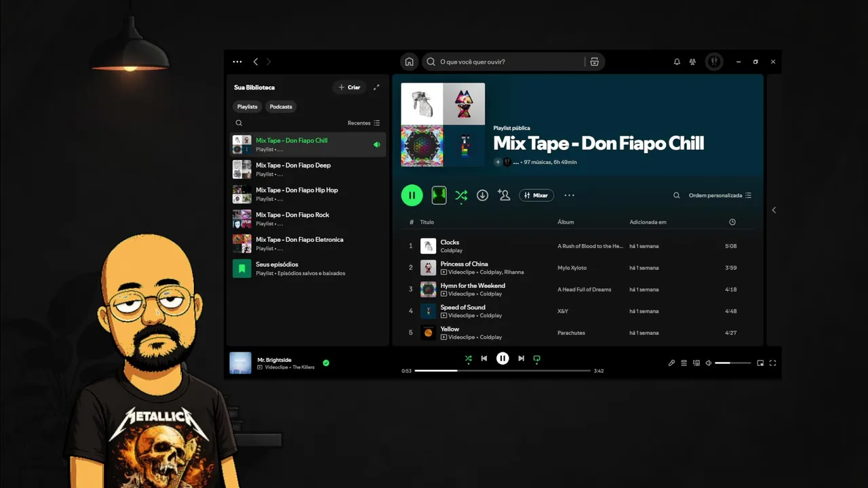Go back with the left arrow
868x488 pixels.
tap(256, 62)
